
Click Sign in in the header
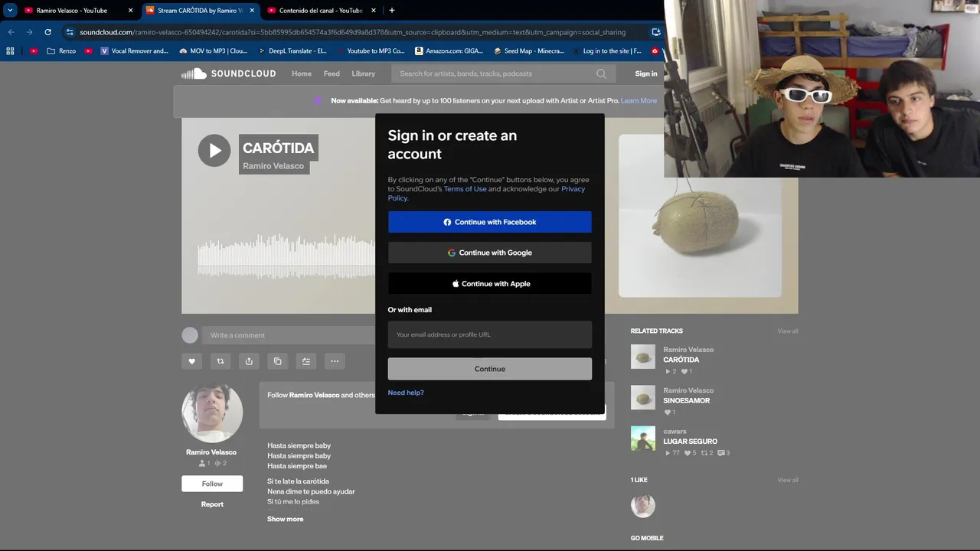(646, 73)
